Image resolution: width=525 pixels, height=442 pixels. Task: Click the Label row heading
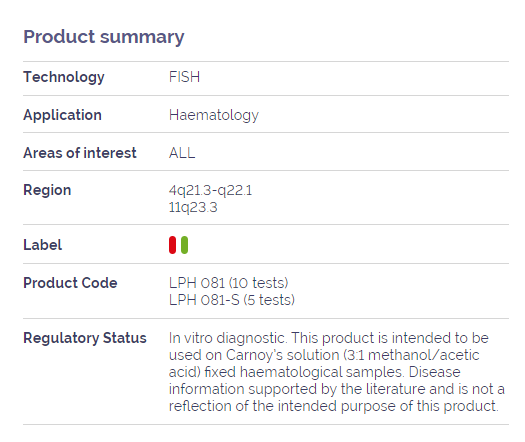coord(43,245)
